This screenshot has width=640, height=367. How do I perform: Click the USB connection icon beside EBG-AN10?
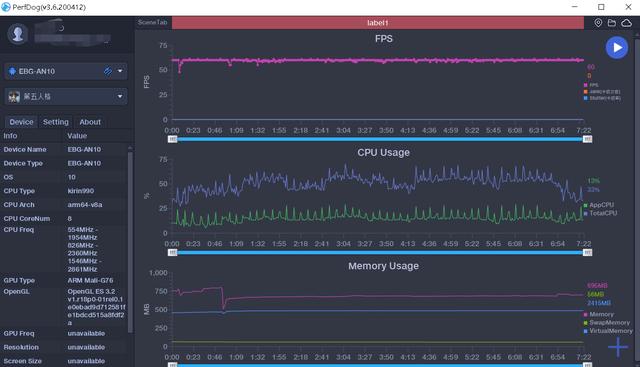point(108,71)
